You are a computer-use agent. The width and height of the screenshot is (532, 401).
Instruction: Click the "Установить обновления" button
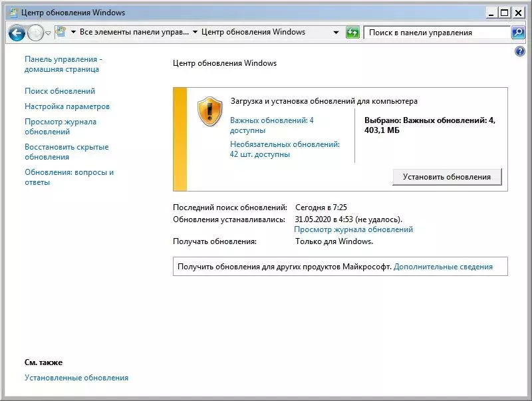tap(447, 177)
